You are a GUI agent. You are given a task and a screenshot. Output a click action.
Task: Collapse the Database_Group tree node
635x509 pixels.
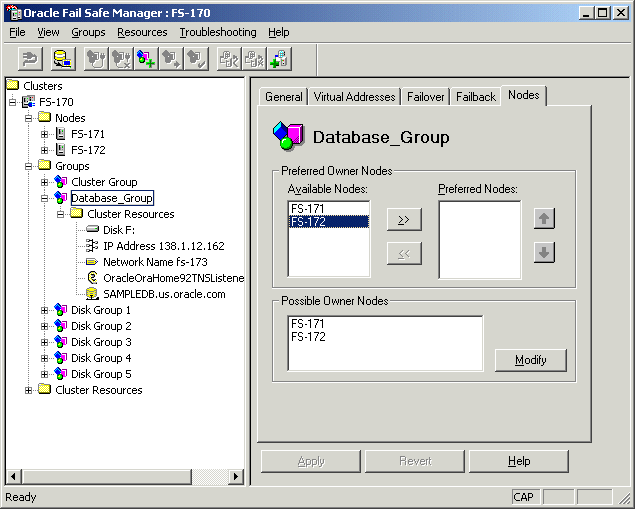45,198
